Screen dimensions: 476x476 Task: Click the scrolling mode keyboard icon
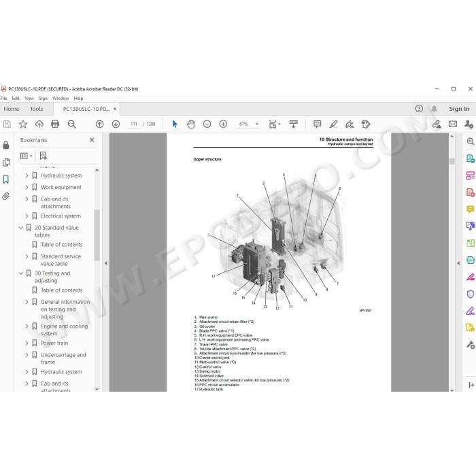[294, 124]
